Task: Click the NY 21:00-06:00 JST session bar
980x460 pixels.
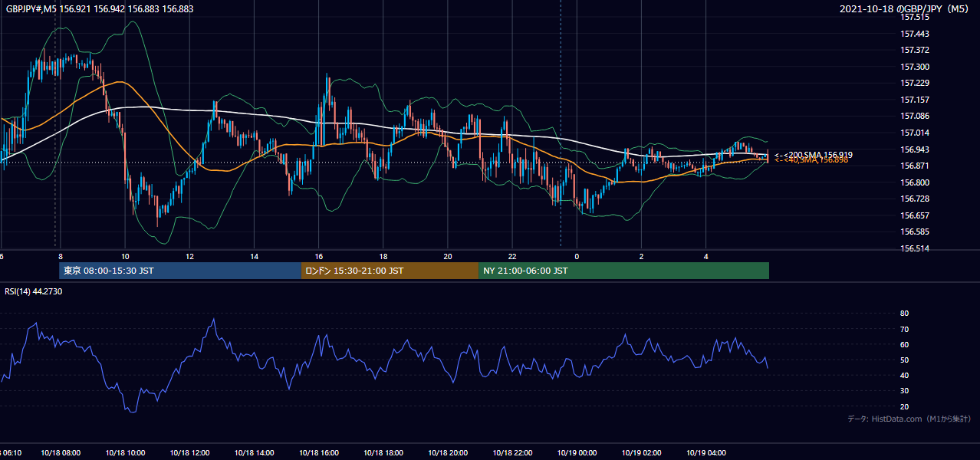Action: pyautogui.click(x=623, y=271)
